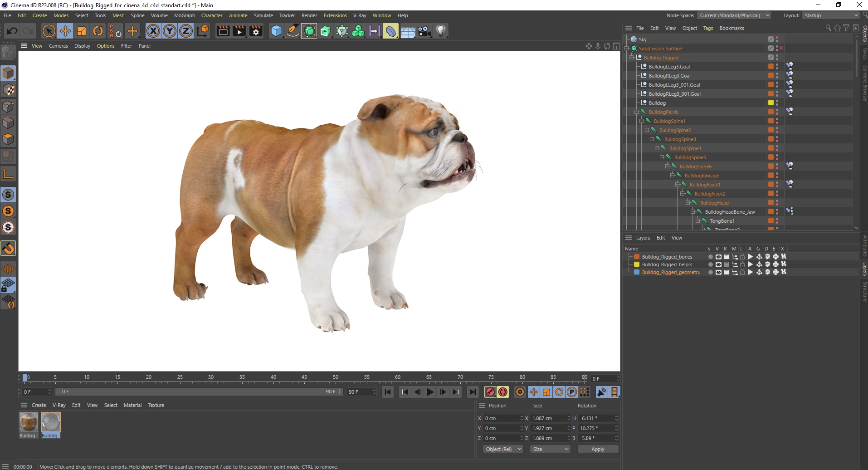This screenshot has width=868, height=470.
Task: Add floor environment grid icon
Action: (x=408, y=31)
